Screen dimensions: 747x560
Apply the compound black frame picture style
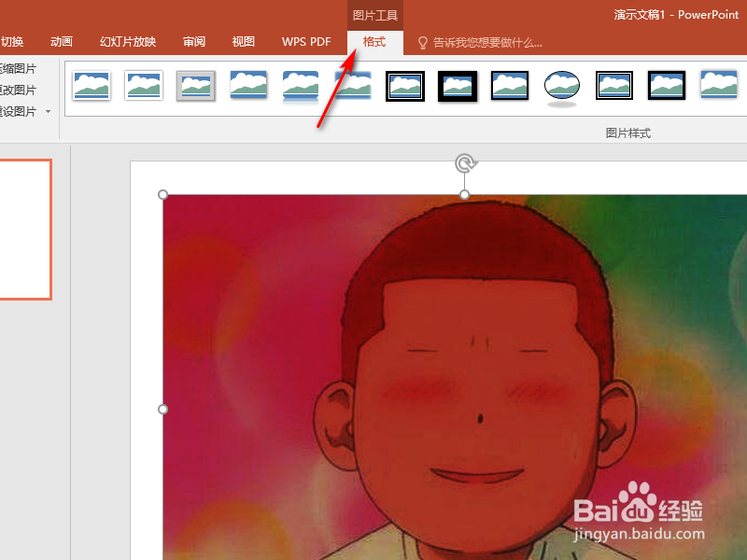click(x=614, y=86)
